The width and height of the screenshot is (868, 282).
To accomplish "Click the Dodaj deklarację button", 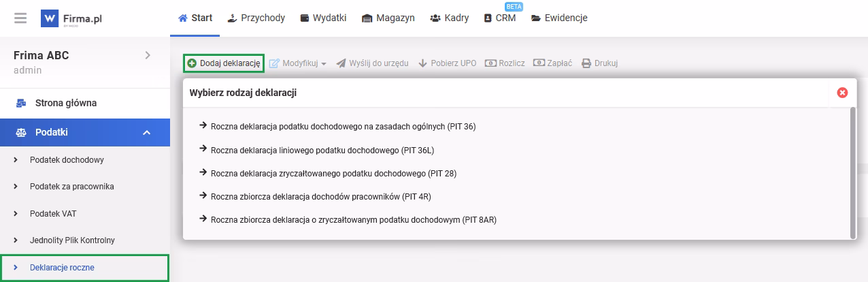I will (224, 63).
